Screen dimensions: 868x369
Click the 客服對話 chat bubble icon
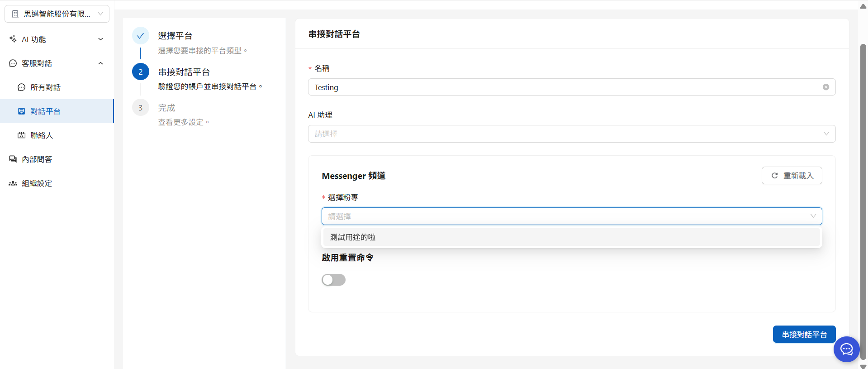13,63
